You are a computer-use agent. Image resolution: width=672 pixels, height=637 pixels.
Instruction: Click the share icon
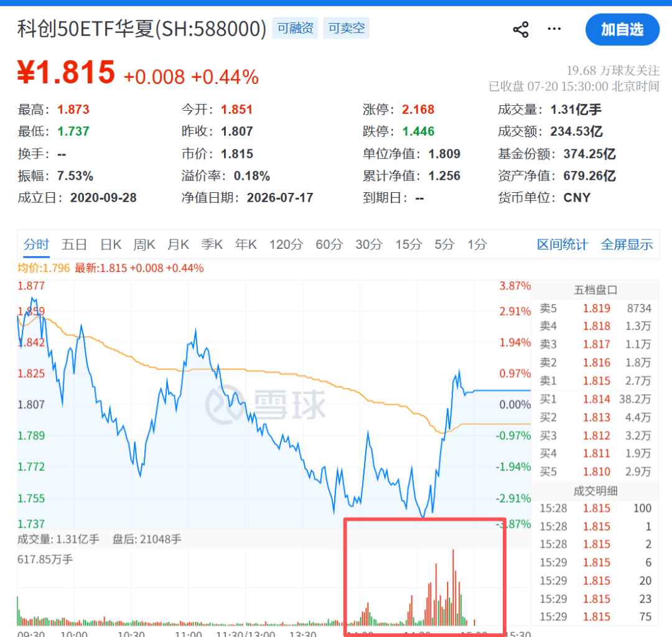coord(521,30)
